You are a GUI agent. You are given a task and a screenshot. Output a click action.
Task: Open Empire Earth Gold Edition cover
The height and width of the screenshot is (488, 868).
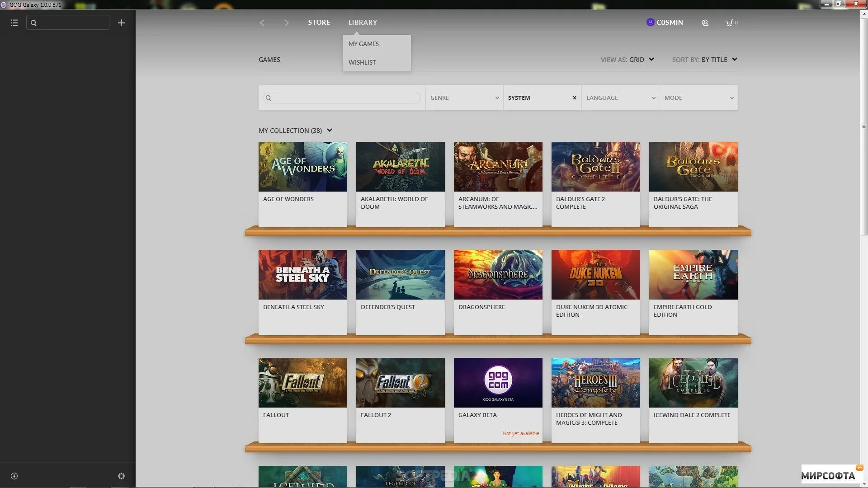click(x=693, y=275)
